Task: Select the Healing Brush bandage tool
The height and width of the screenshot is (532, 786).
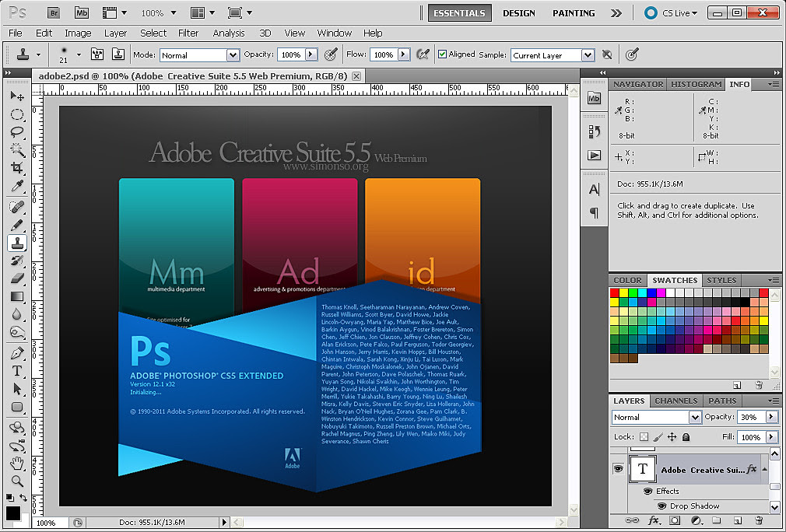Action: 17,206
